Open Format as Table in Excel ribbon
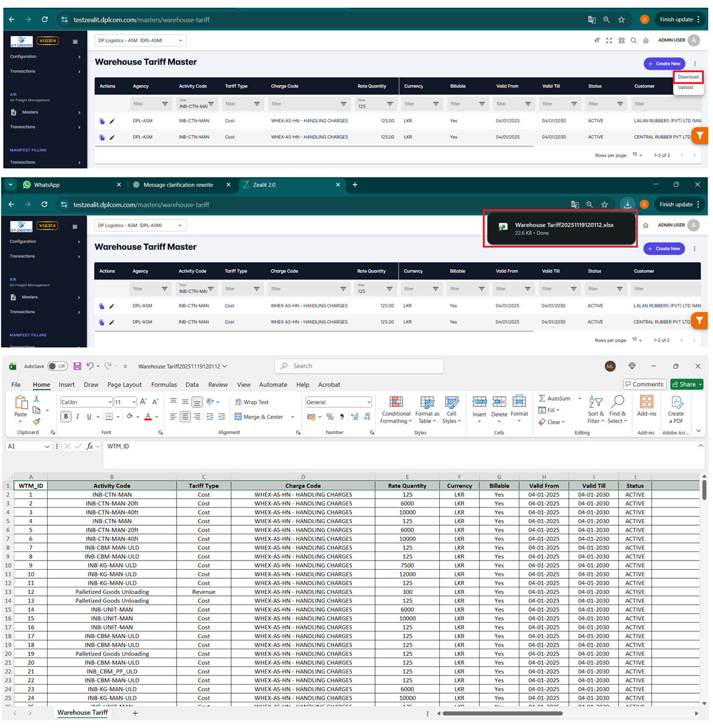 tap(427, 403)
